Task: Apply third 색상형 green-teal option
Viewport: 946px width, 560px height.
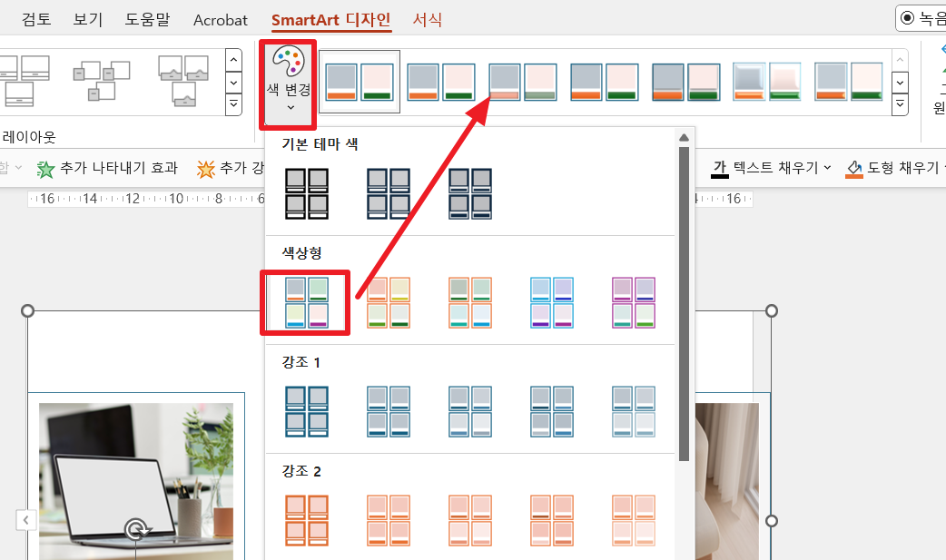Action: pyautogui.click(x=470, y=302)
